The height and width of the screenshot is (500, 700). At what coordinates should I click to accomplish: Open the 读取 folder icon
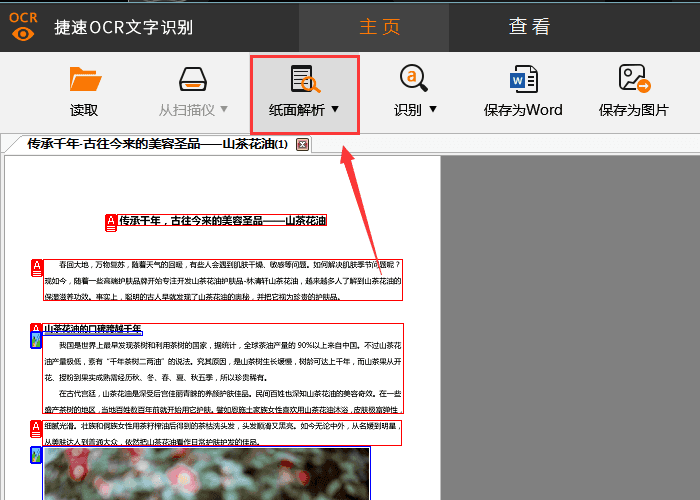click(85, 79)
